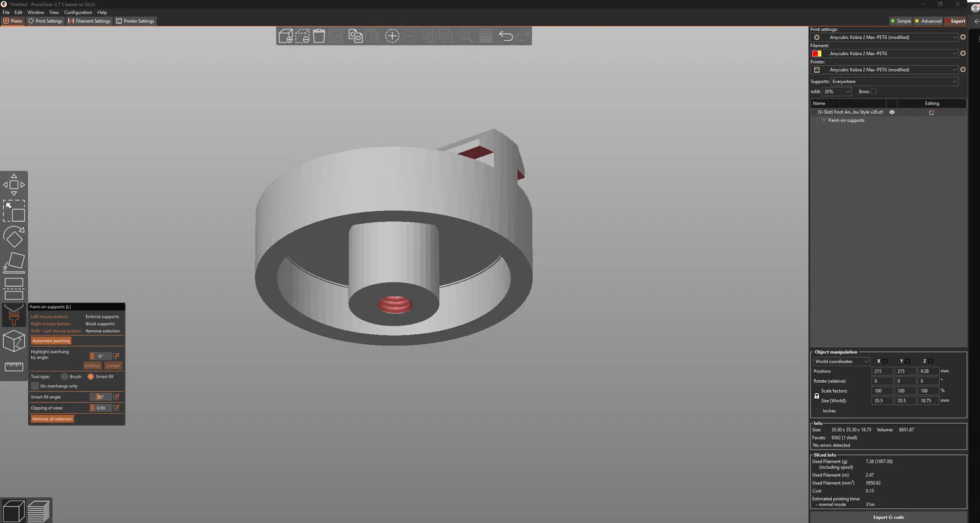980x523 pixels.
Task: Open the Print settings preset dropdown
Action: click(x=884, y=37)
